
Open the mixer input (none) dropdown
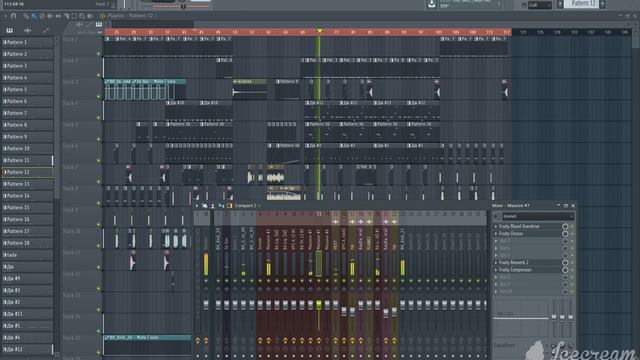point(538,216)
